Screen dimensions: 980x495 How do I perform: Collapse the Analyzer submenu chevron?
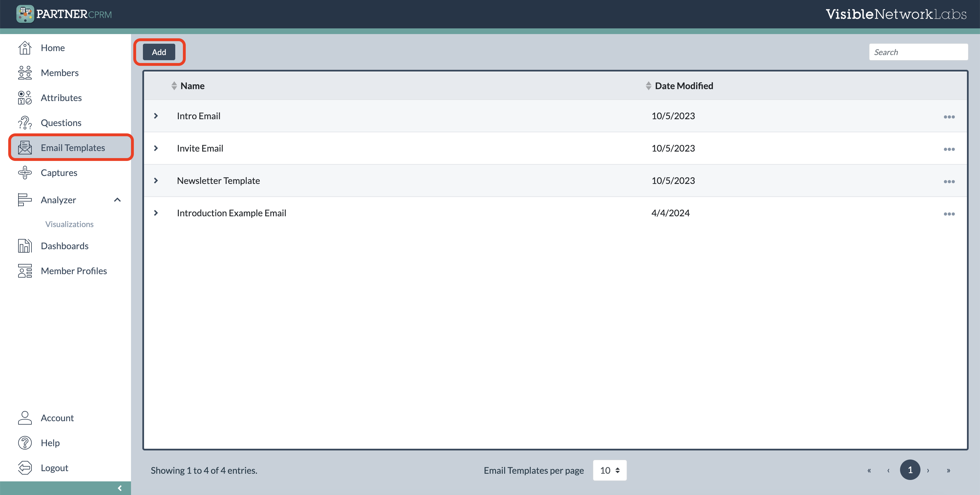point(117,200)
